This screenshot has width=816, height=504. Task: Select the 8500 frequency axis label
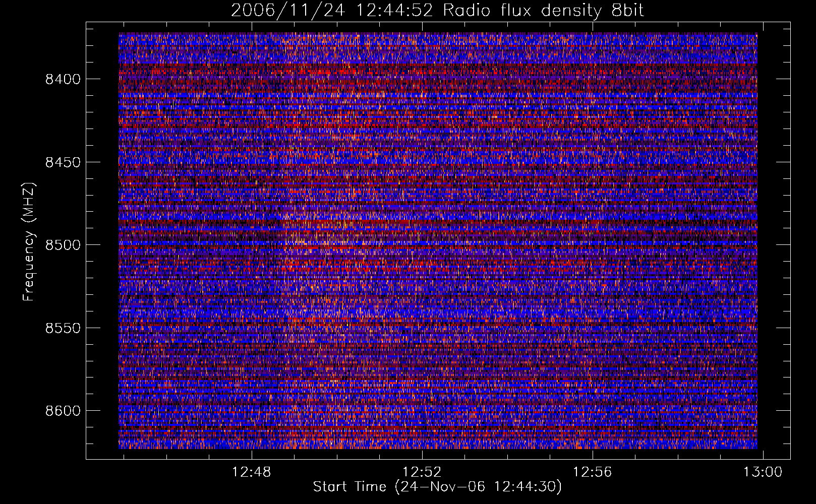63,245
